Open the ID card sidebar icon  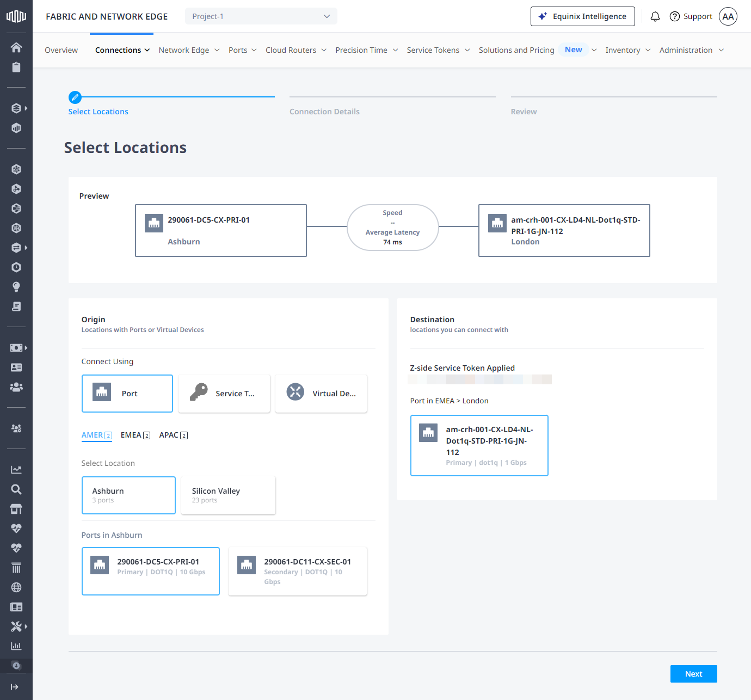tap(16, 367)
